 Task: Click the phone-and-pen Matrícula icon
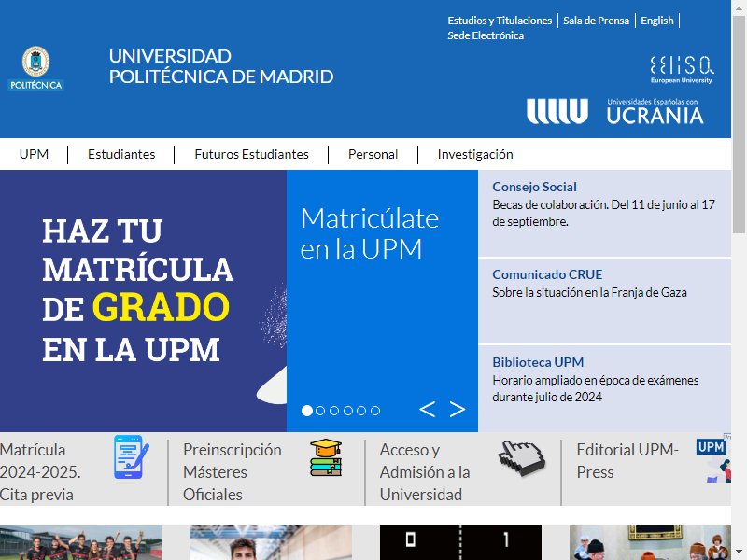[131, 456]
